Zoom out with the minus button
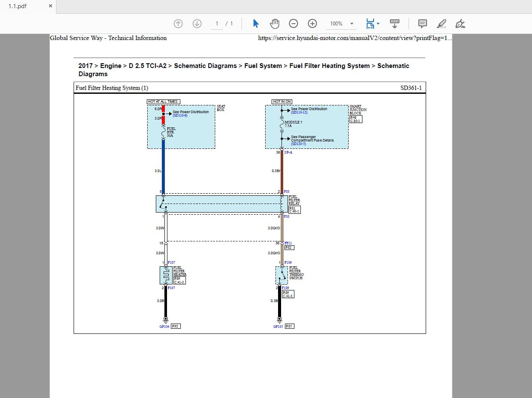The width and height of the screenshot is (532, 398). (293, 24)
